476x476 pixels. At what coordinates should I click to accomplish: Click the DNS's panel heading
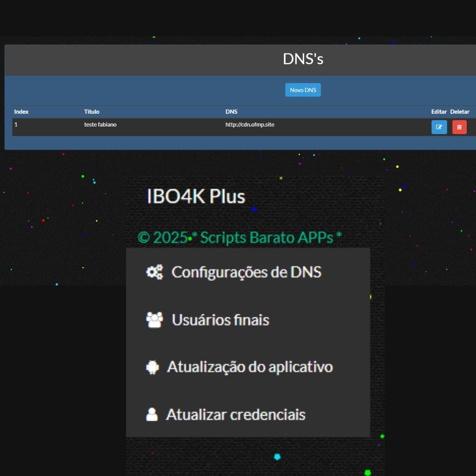coord(303,59)
